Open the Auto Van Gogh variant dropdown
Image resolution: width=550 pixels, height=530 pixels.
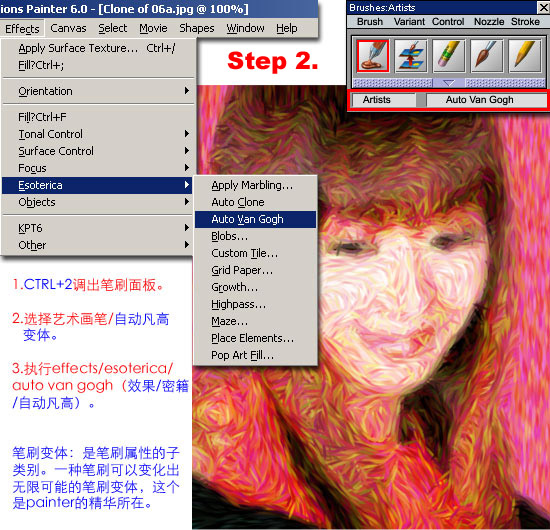(x=486, y=100)
